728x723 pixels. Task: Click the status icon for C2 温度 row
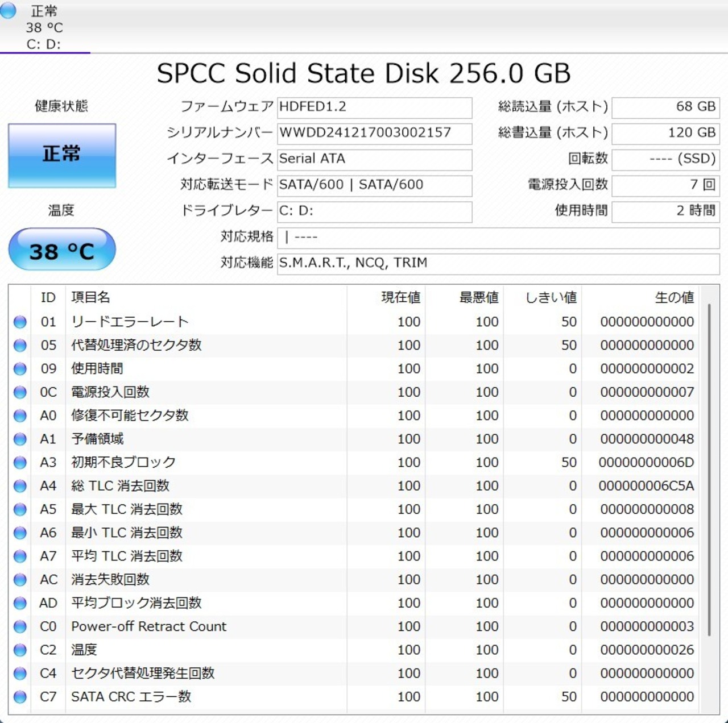click(x=20, y=650)
